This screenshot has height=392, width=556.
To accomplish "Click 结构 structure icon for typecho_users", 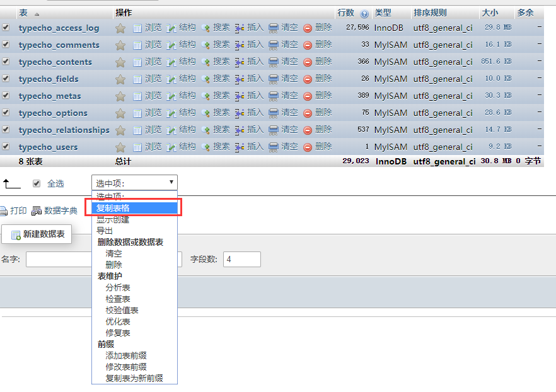I will 171,147.
